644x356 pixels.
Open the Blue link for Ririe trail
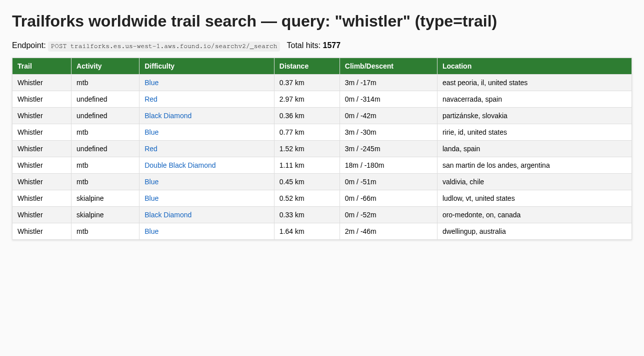[151, 132]
